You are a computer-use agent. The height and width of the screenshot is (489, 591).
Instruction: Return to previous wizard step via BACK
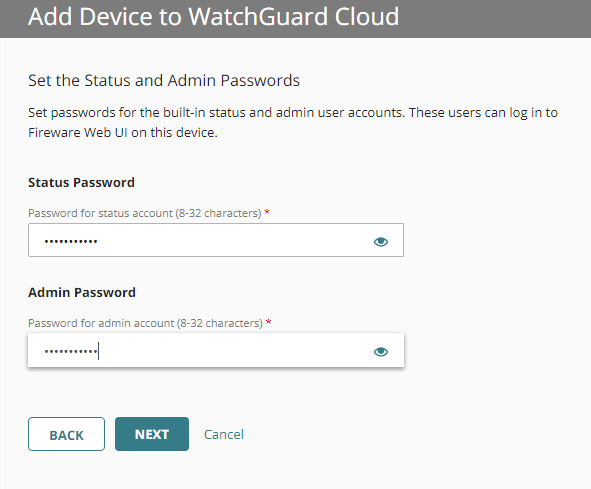point(66,434)
